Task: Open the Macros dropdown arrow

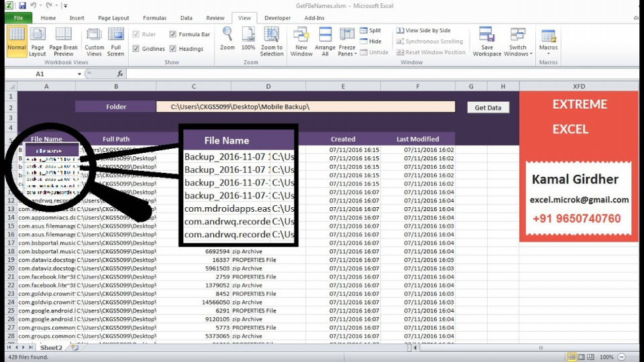Action: (x=548, y=54)
